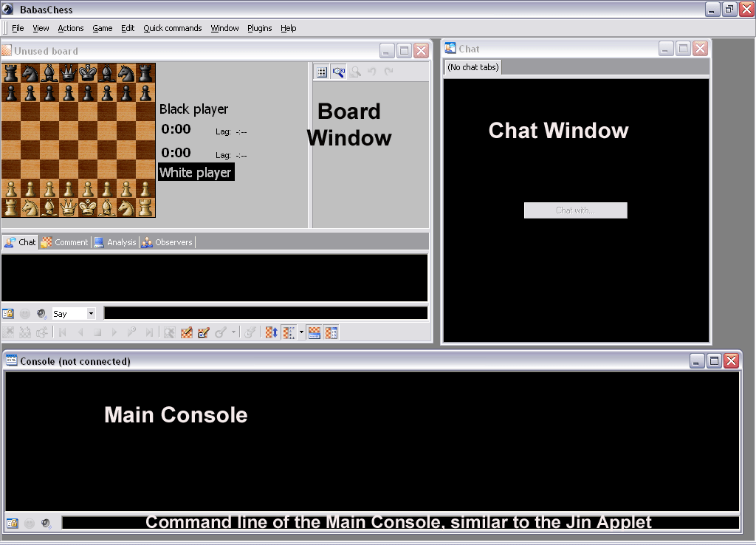Open the smiley picker in Console command bar
The height and width of the screenshot is (545, 756).
(x=29, y=524)
